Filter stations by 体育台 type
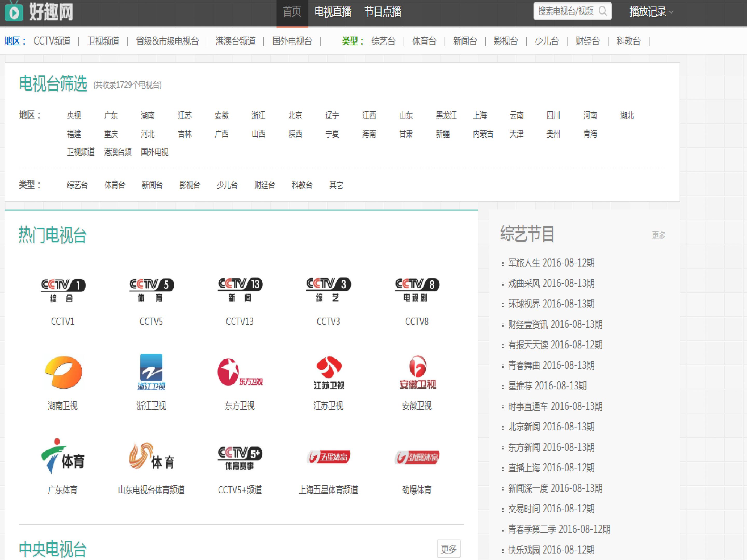 tap(115, 185)
